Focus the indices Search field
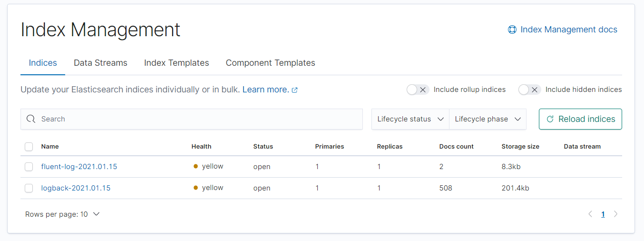Screen dimensions: 644x241 point(200,119)
